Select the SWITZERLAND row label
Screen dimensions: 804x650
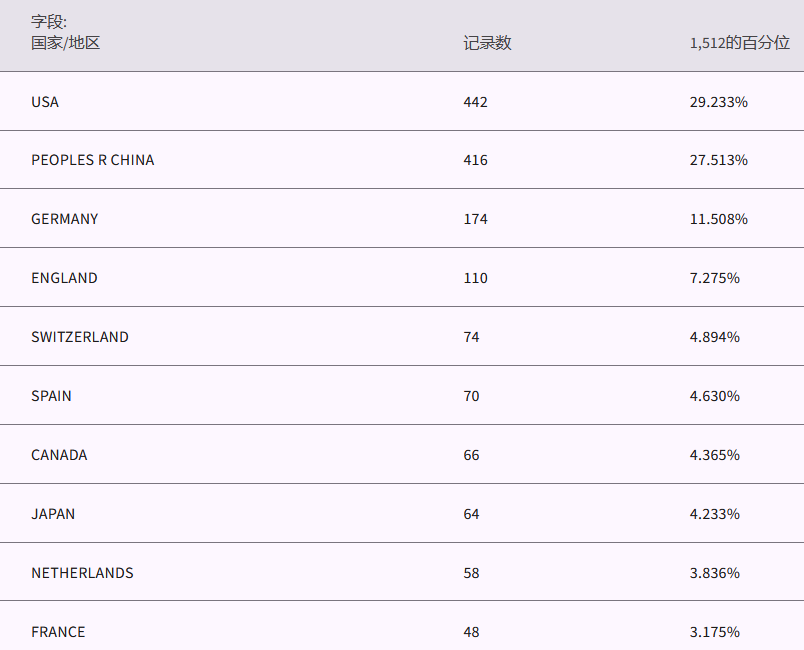(80, 337)
